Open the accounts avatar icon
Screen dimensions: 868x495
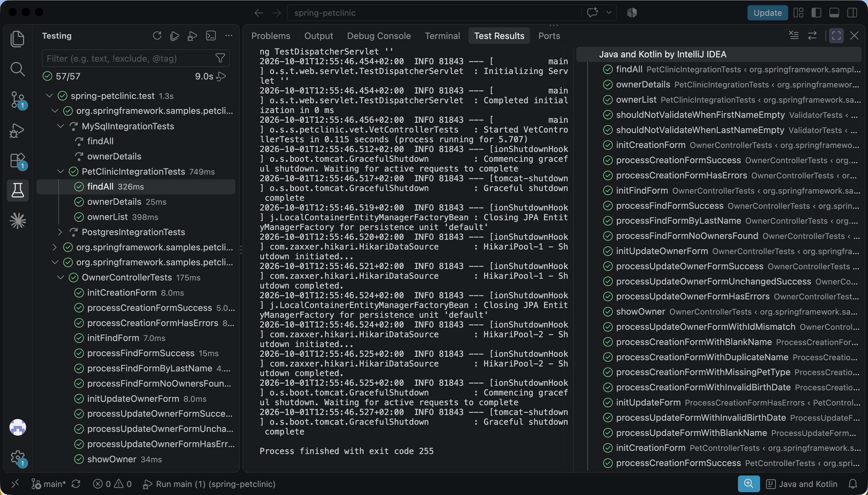pyautogui.click(x=17, y=427)
